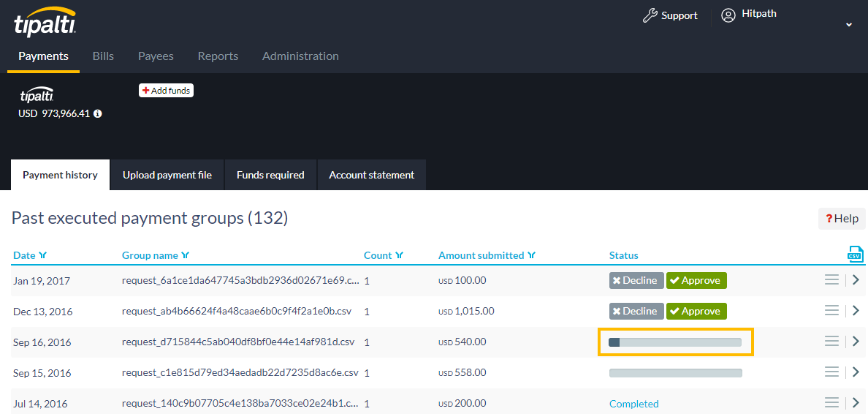Screen dimensions: 868x414
Task: Click the Sep 16, 2016 progress bar
Action: (675, 342)
